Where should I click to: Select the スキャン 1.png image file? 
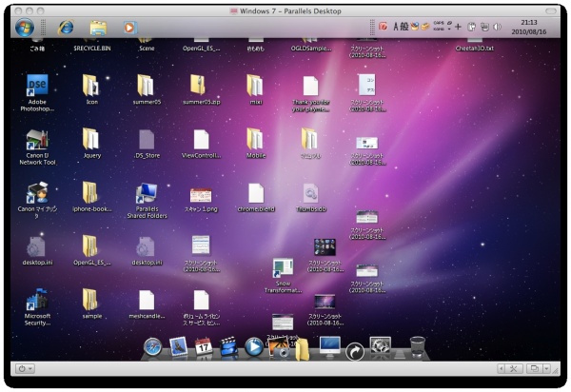pos(201,195)
